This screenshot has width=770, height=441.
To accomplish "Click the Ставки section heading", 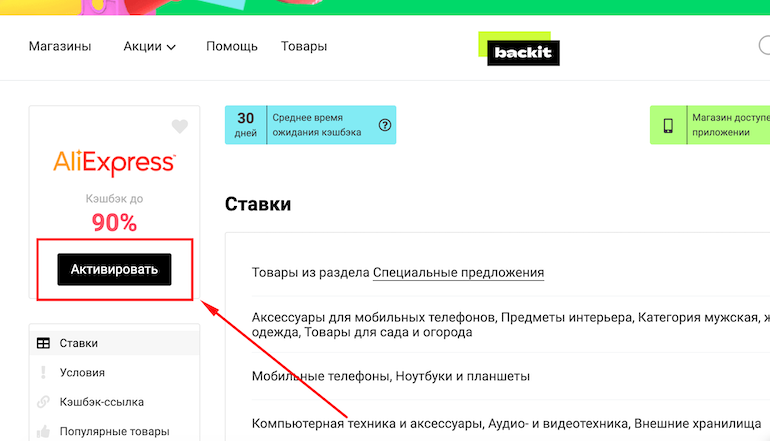I will click(x=258, y=204).
